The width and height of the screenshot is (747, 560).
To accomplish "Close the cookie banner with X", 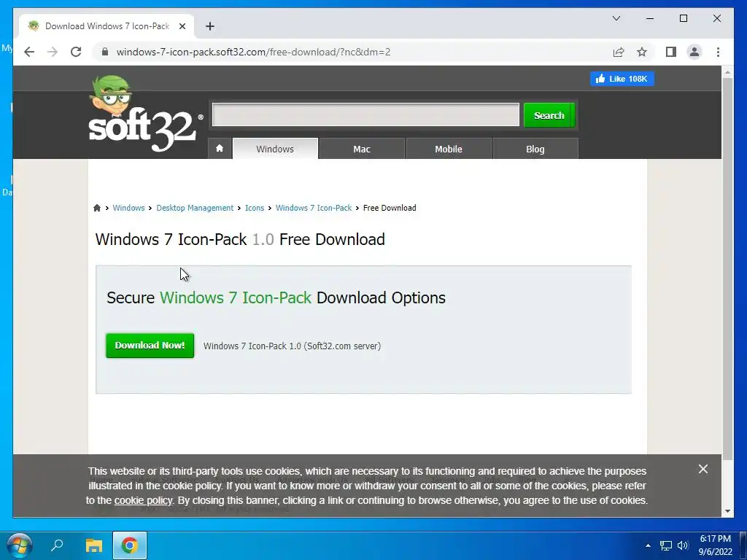I will coord(703,469).
